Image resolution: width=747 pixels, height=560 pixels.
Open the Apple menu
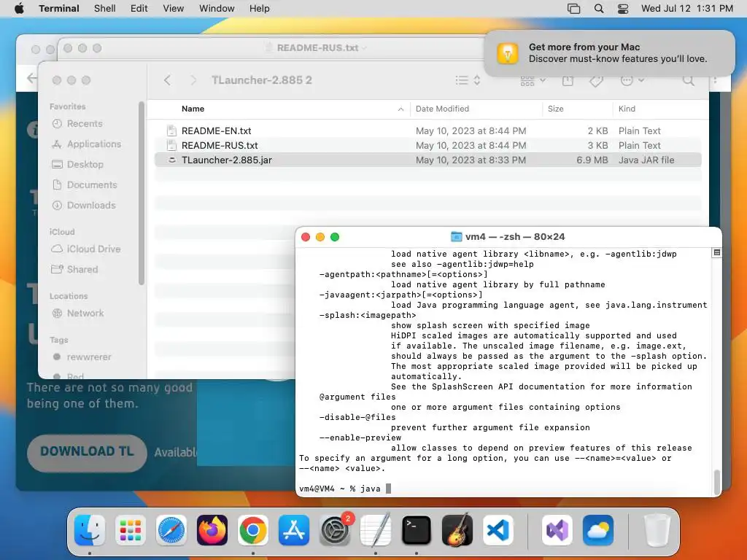pos(19,8)
